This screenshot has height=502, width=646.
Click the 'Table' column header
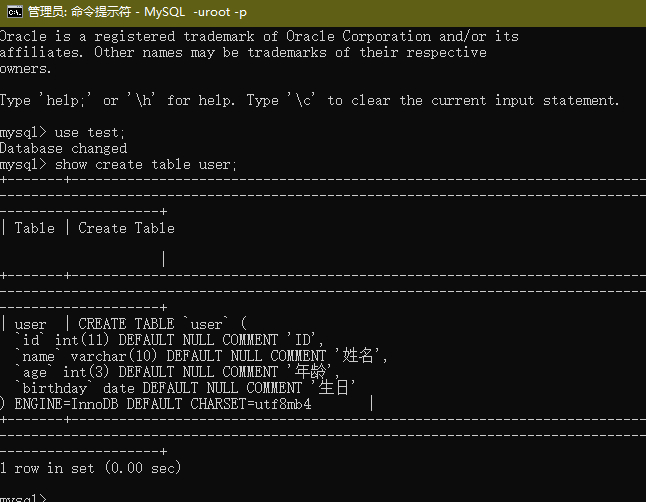pyautogui.click(x=34, y=228)
